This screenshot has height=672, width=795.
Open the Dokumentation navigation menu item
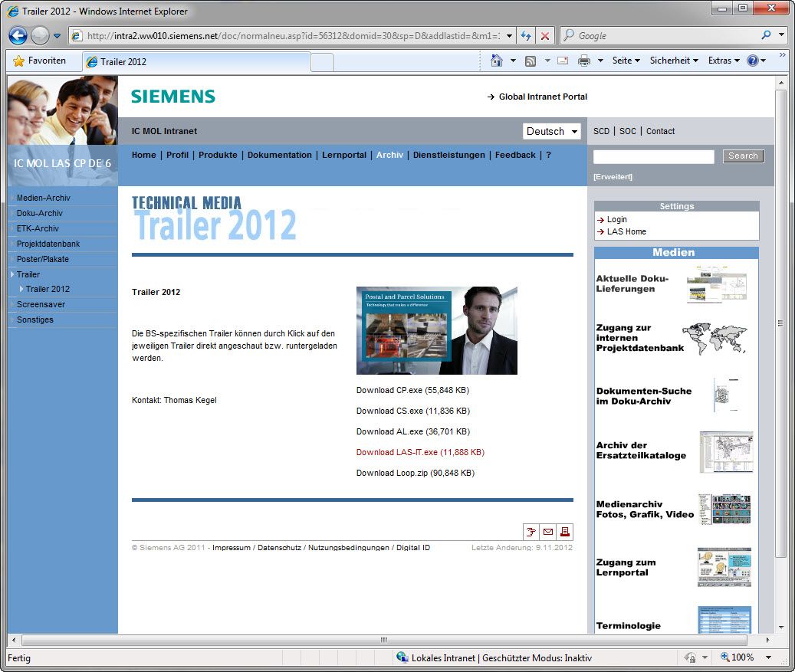(279, 155)
